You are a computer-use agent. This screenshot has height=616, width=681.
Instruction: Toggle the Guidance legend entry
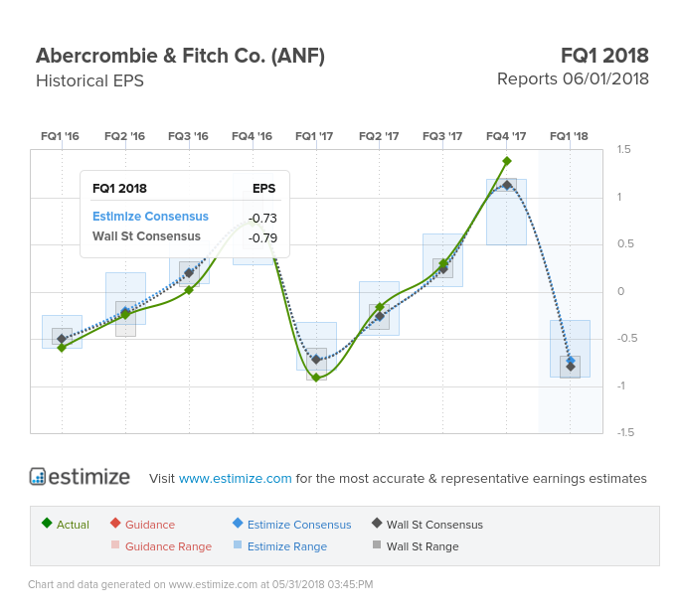click(x=142, y=525)
